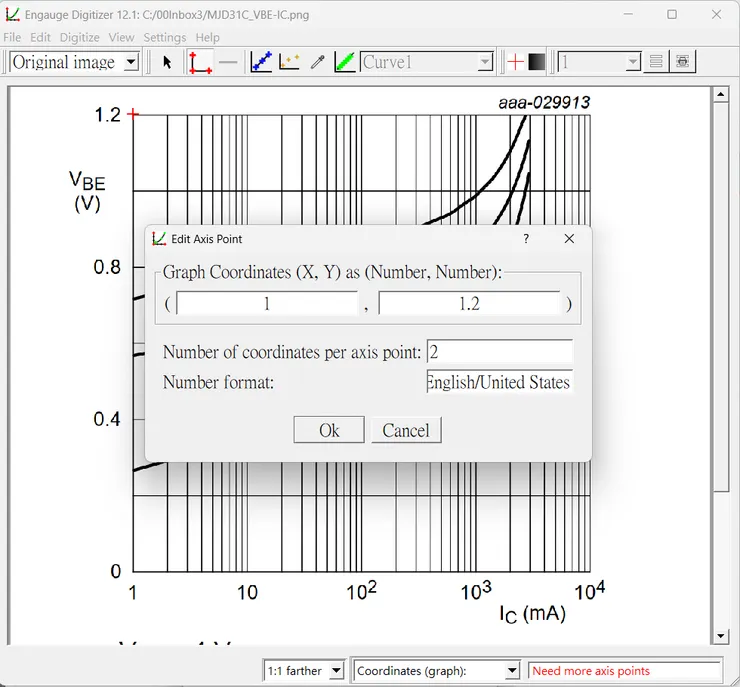
Task: Select the arrow Select tool
Action: (167, 62)
